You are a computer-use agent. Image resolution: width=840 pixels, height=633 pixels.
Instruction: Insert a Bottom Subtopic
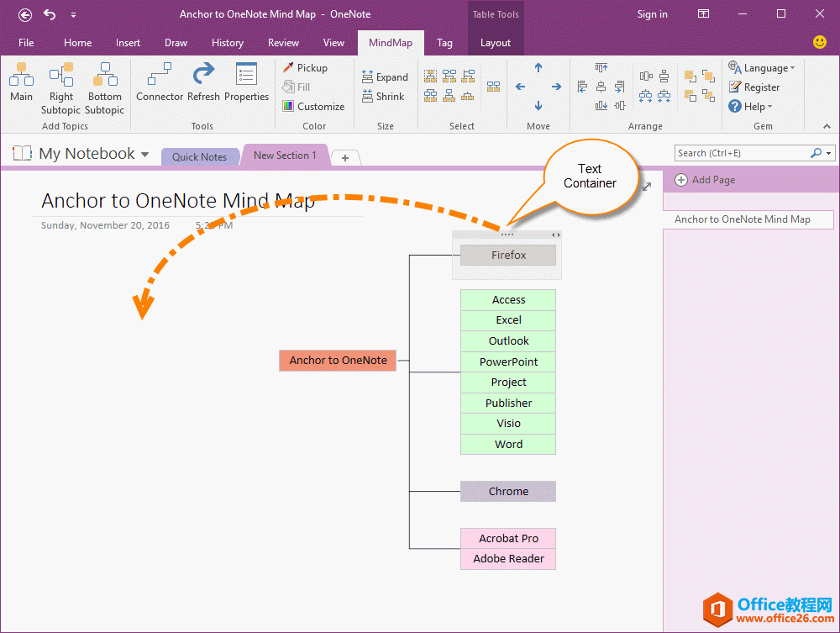coord(104,88)
